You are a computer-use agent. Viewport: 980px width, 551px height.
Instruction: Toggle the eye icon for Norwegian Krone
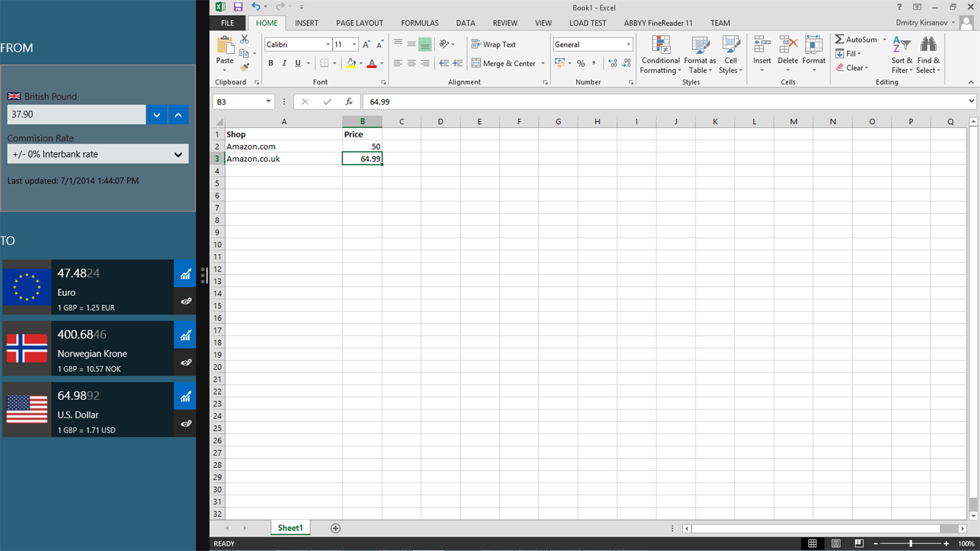coord(185,362)
